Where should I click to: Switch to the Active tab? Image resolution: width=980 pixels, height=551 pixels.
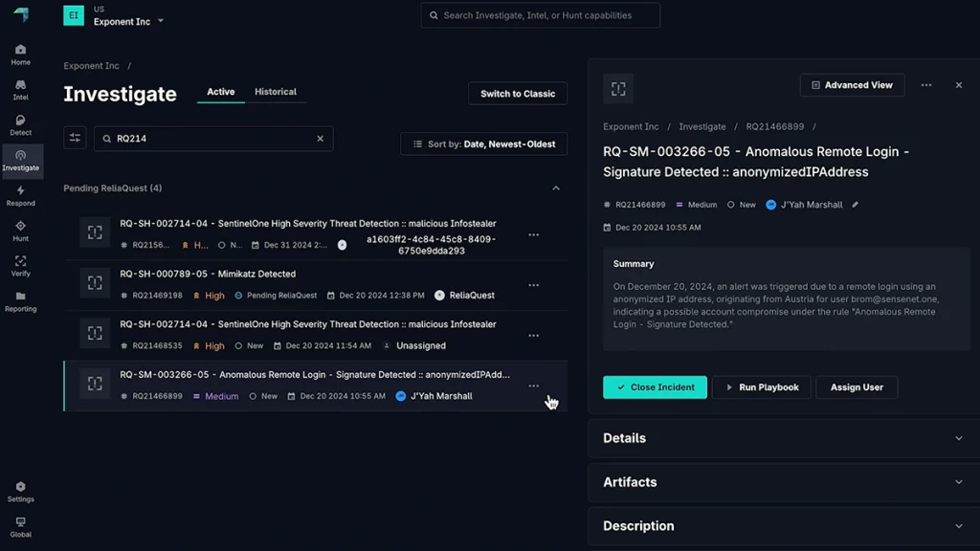(x=220, y=92)
